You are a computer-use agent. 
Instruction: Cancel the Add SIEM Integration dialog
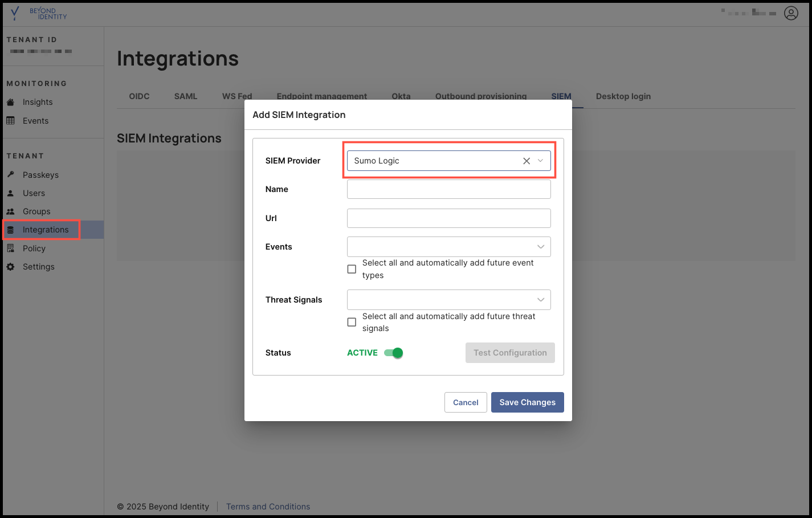pyautogui.click(x=466, y=402)
